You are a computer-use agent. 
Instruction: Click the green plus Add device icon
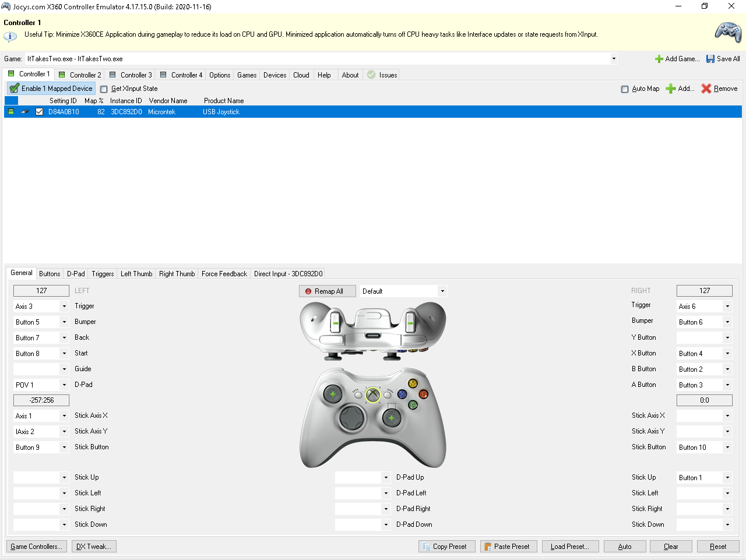(x=671, y=89)
